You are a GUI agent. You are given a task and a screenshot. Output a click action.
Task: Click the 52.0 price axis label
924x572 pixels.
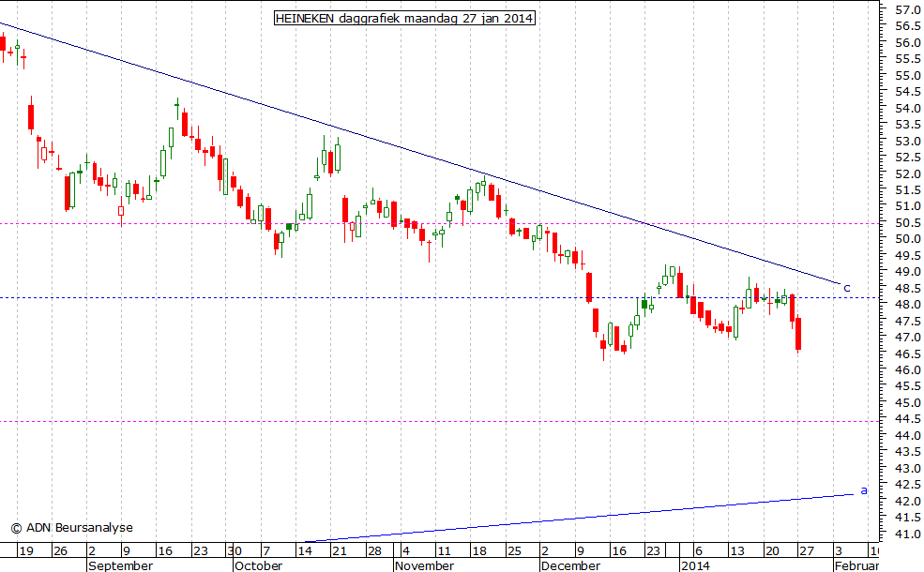(908, 174)
